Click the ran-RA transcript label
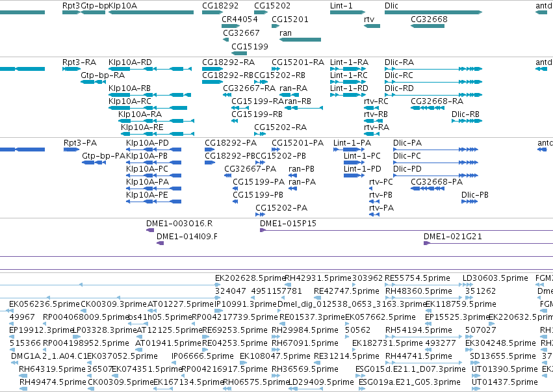The image size is (553, 392). pos(294,88)
